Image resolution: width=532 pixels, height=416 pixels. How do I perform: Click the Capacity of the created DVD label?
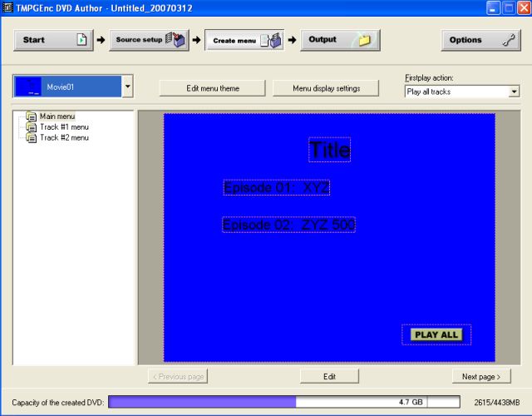pos(58,403)
